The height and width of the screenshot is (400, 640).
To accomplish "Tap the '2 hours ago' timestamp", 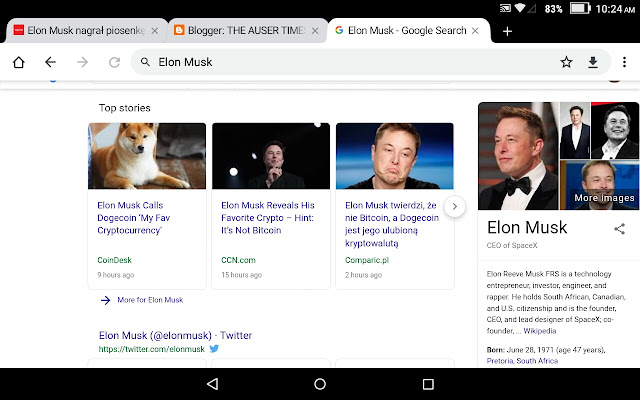I will click(363, 275).
